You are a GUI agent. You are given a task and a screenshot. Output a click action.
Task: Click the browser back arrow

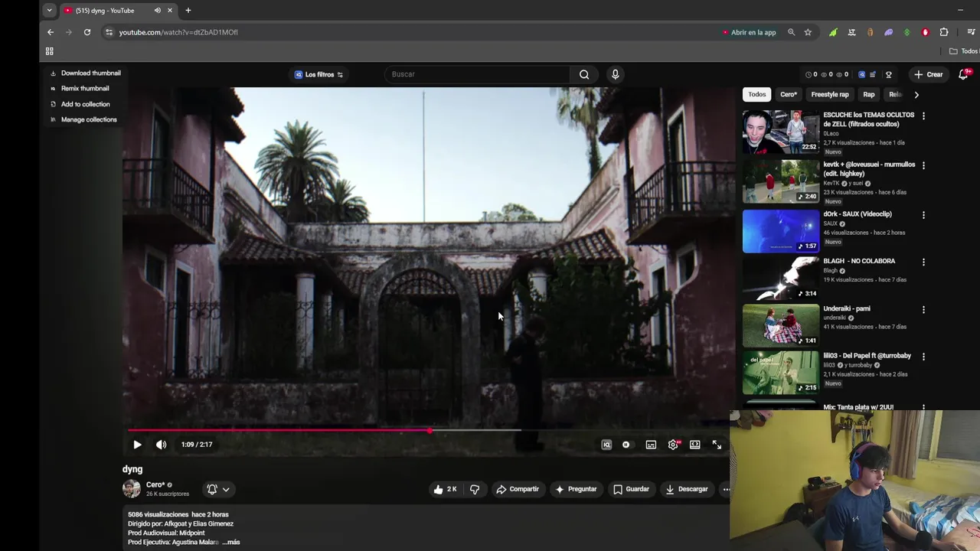[x=51, y=32]
